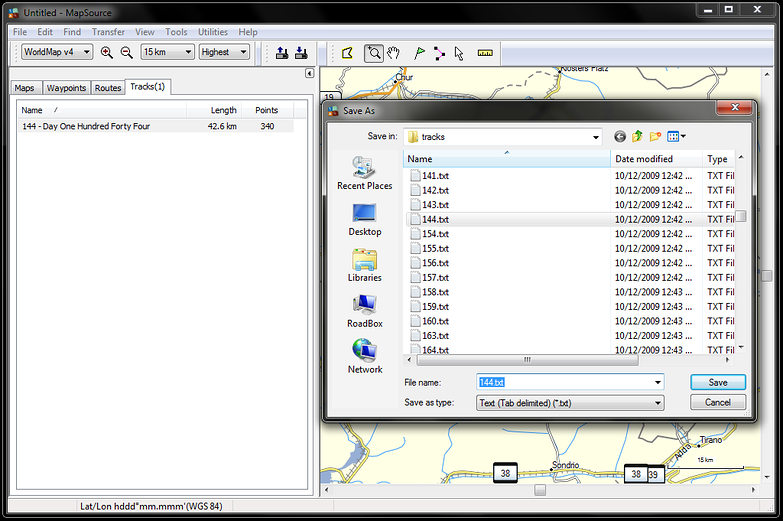Click the file list horizontal scrollbar thumb
Screen dimensions: 783x521
(x=527, y=360)
